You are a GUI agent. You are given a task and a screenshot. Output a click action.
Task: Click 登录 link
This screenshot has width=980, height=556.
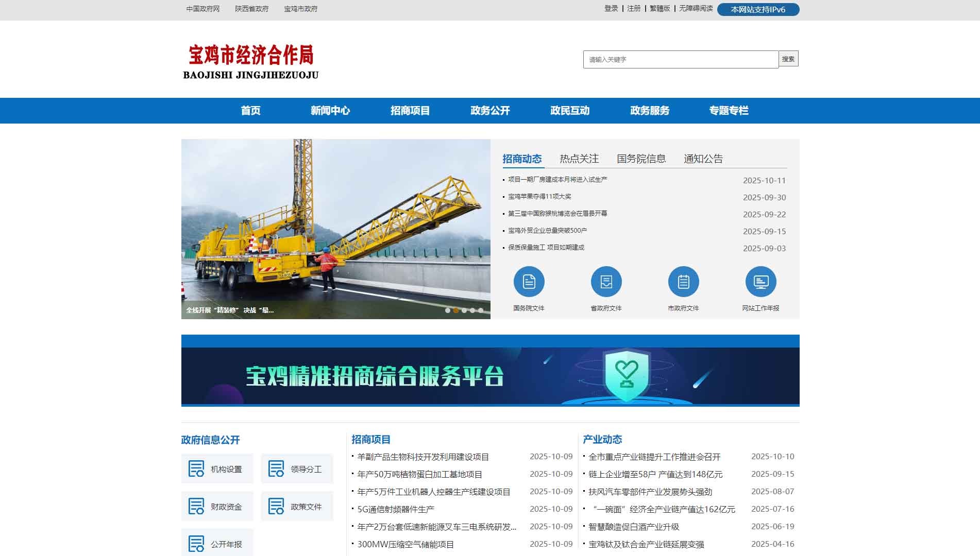click(611, 8)
